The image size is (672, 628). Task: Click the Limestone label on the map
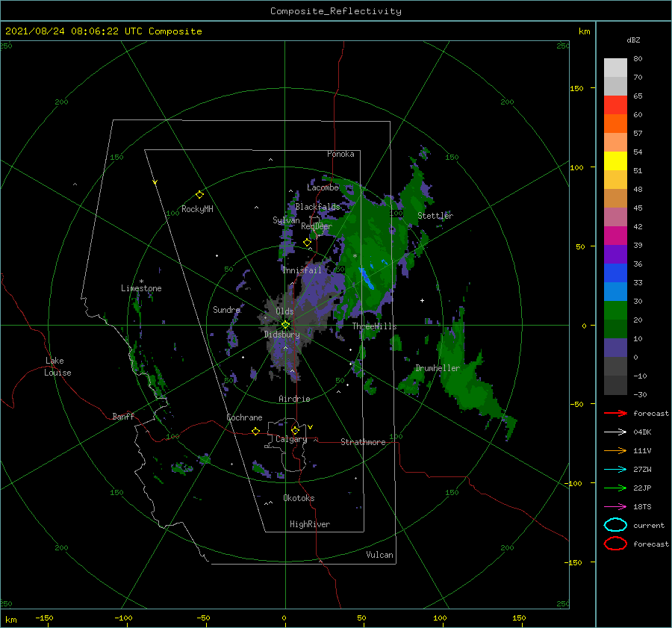point(141,288)
